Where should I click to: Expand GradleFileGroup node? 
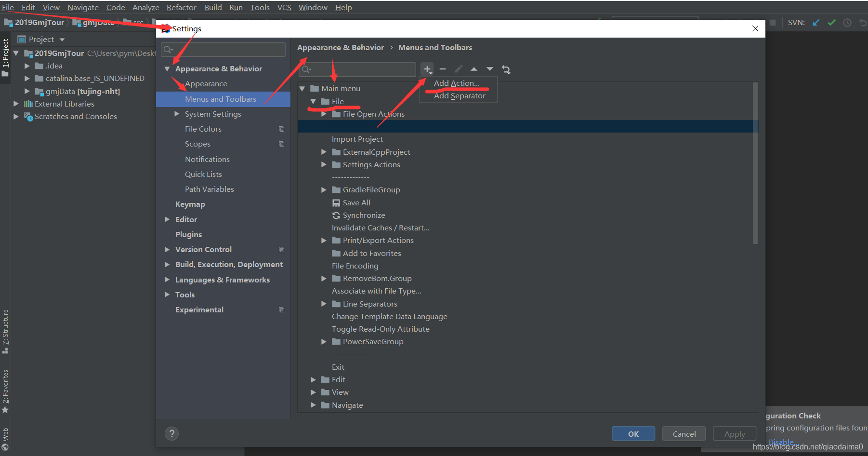324,190
